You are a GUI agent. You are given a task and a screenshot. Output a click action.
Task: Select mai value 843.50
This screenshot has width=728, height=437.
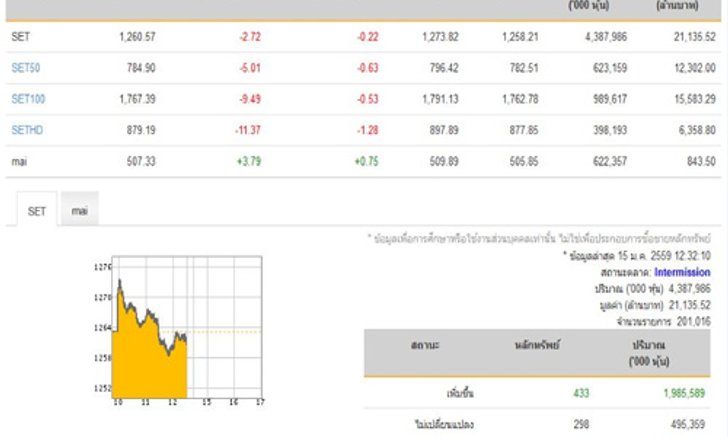(702, 162)
